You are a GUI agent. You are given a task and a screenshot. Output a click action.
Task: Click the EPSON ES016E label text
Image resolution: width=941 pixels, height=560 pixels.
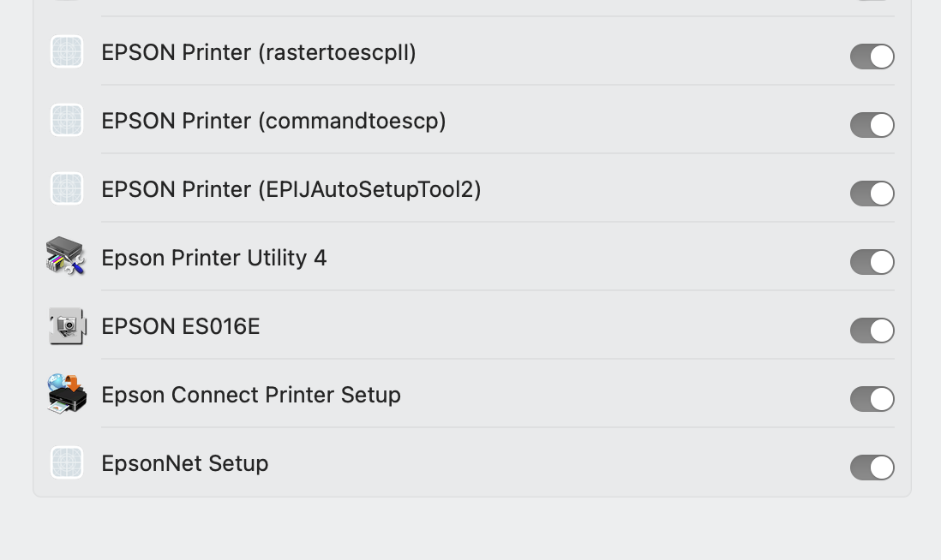(180, 327)
